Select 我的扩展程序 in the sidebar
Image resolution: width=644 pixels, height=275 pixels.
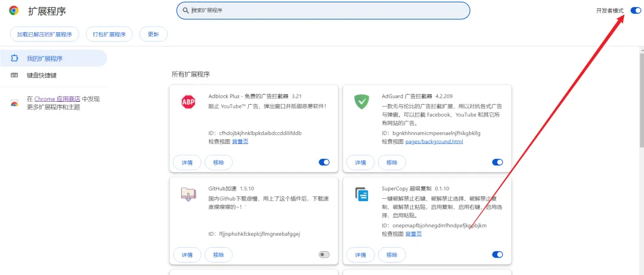tap(54, 58)
